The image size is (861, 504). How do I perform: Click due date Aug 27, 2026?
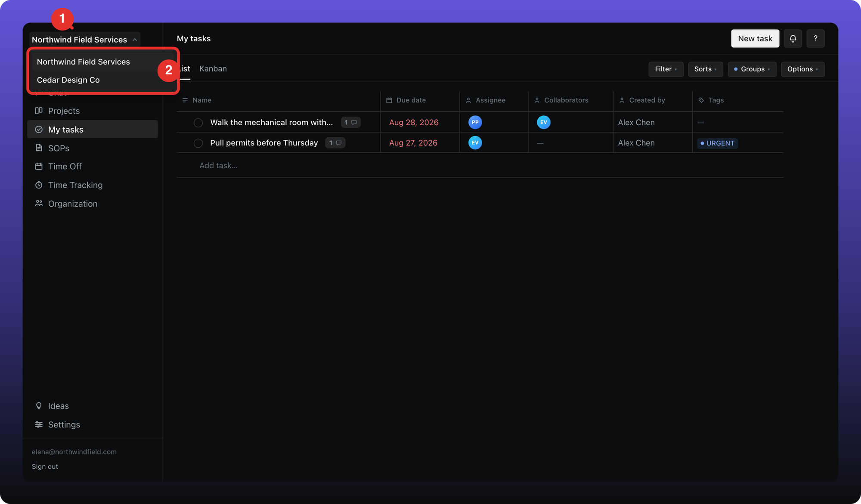coord(413,143)
